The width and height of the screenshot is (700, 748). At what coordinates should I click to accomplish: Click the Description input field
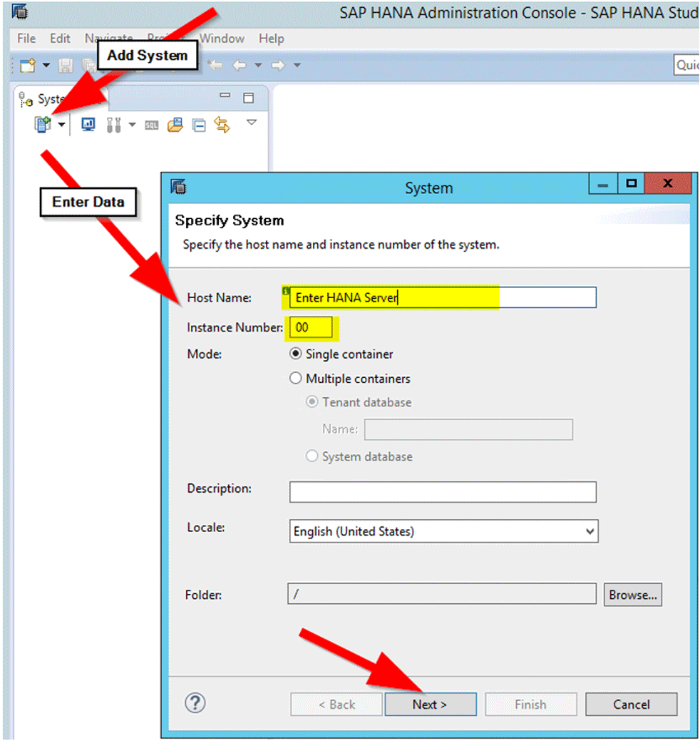coord(443,492)
